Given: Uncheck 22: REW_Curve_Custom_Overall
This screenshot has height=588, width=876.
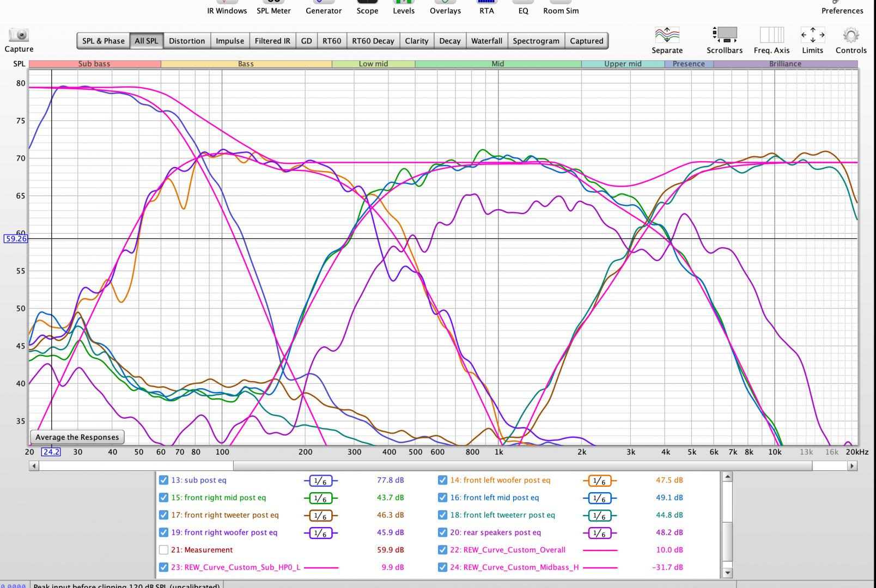Looking at the screenshot, I should pos(442,550).
